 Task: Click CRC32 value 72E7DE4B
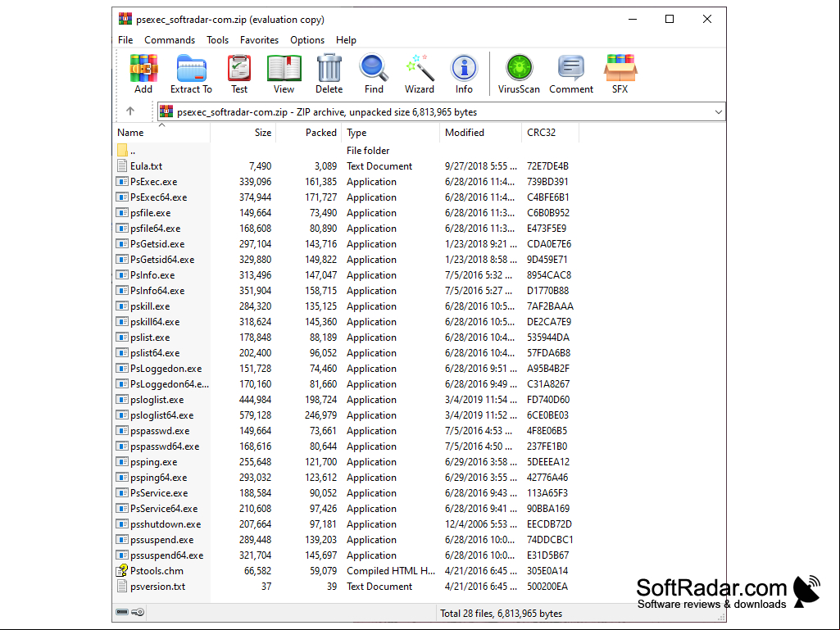(x=547, y=166)
